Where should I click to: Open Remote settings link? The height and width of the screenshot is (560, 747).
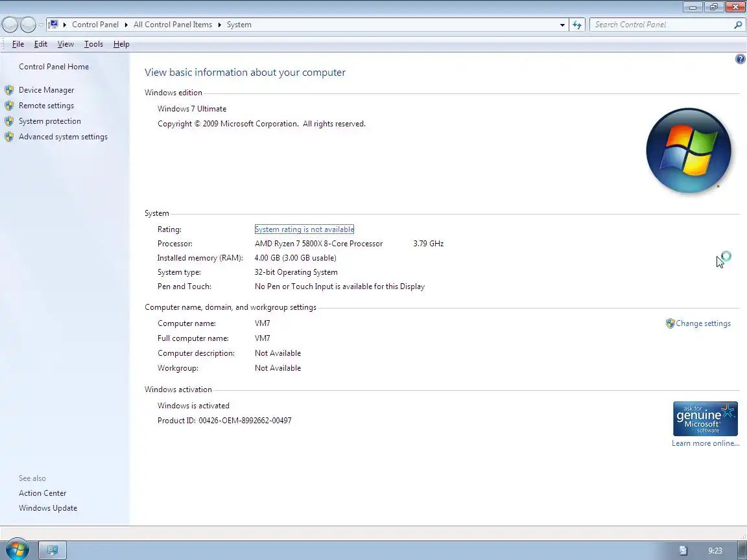click(46, 106)
